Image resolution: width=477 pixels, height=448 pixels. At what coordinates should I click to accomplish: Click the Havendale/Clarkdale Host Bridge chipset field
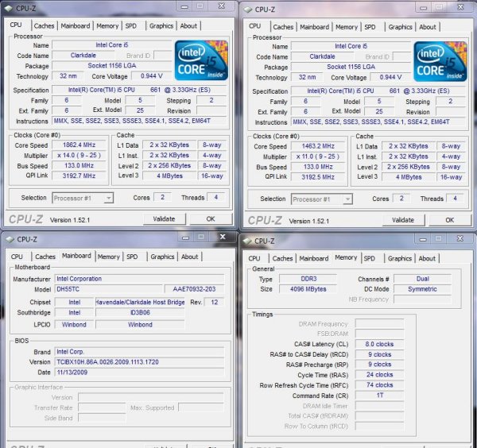point(140,302)
